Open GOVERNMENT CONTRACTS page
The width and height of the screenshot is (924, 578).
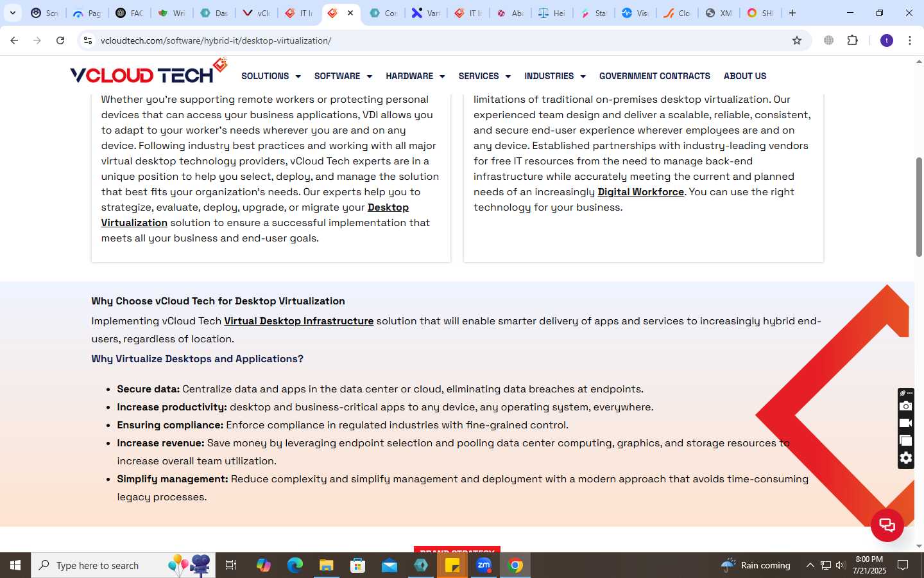(654, 76)
